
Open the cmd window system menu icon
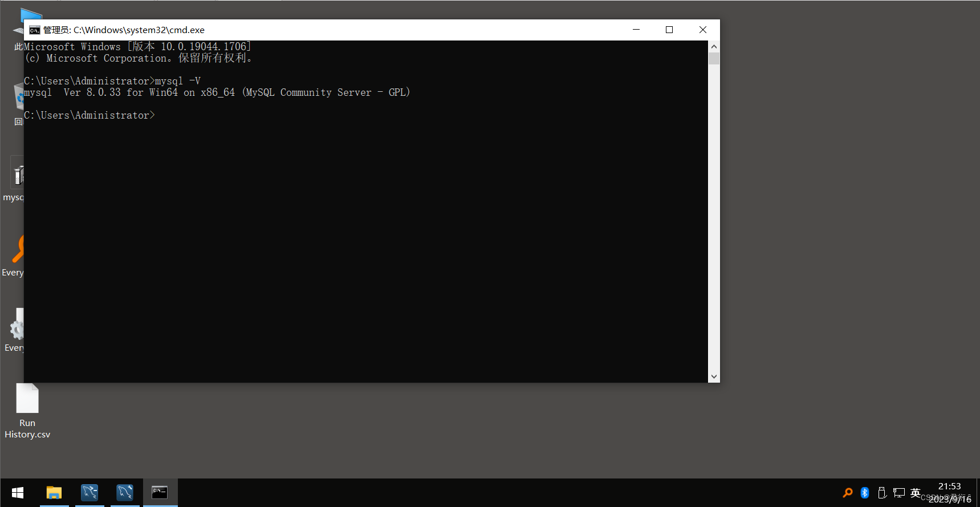(x=35, y=30)
